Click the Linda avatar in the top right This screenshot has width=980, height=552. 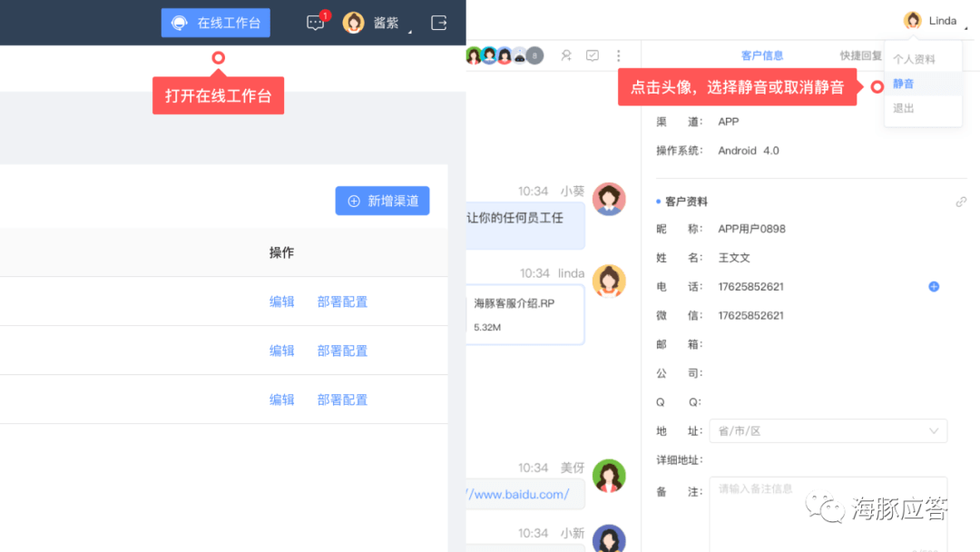[x=913, y=21]
